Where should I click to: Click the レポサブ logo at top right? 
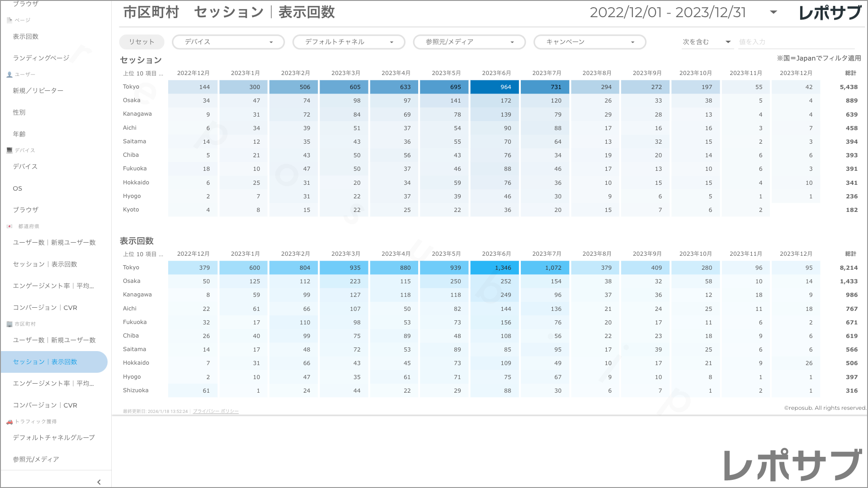coord(830,13)
